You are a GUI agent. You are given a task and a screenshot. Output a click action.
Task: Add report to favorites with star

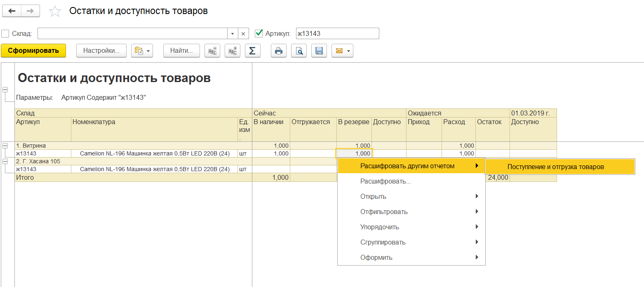pyautogui.click(x=55, y=12)
